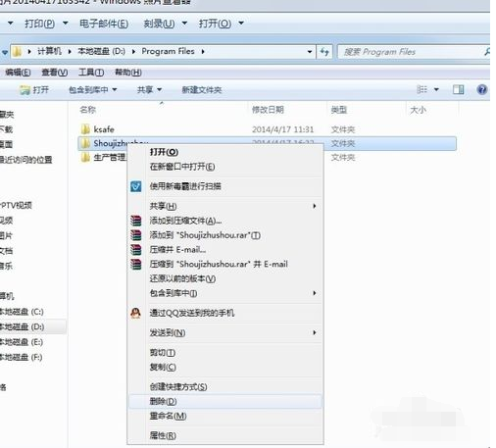Screen dimensions: 496x448
Task: Click the folder icon in address bar
Action: click(18, 51)
